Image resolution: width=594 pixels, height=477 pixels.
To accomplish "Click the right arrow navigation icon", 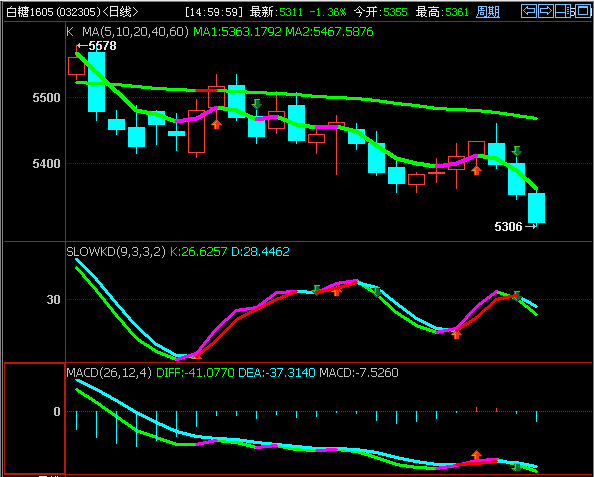I will (546, 11).
